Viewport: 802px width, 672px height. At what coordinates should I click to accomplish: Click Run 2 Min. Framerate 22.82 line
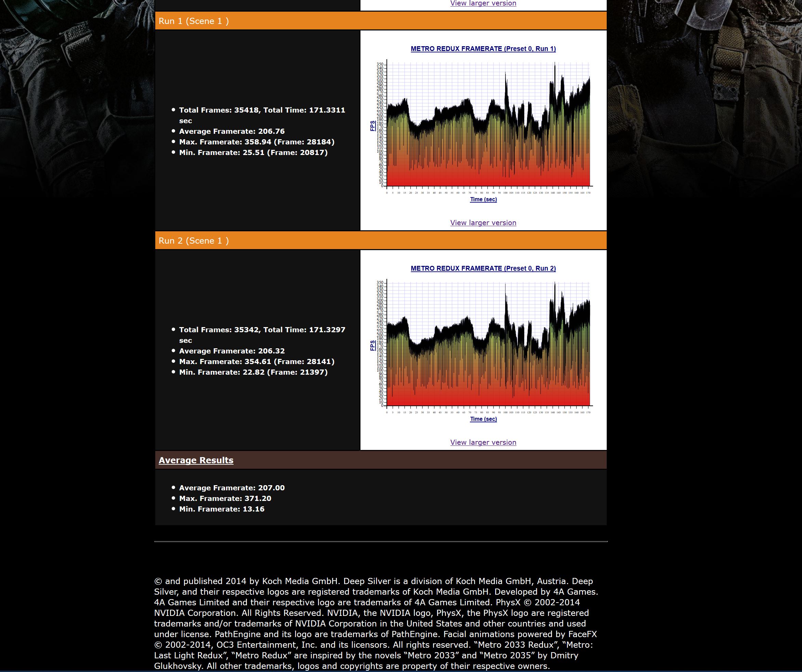click(x=253, y=373)
